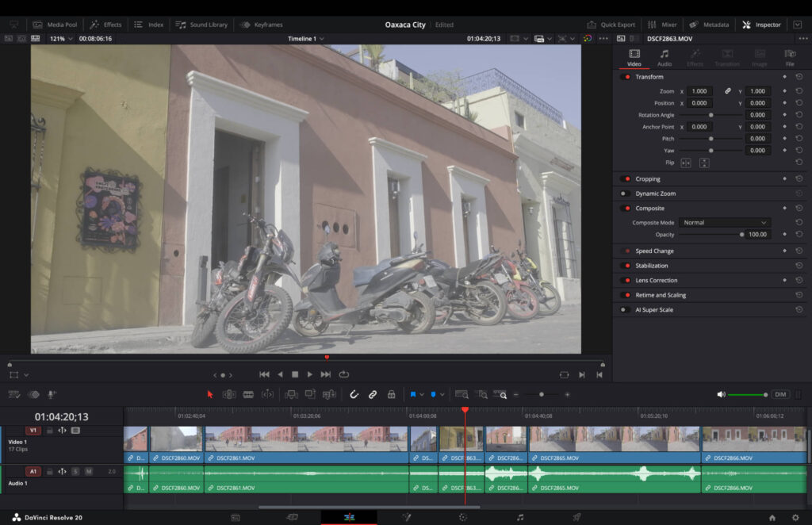Click the Zoom X/Y link icon
Screen dimensions: 812x525
[x=728, y=91]
